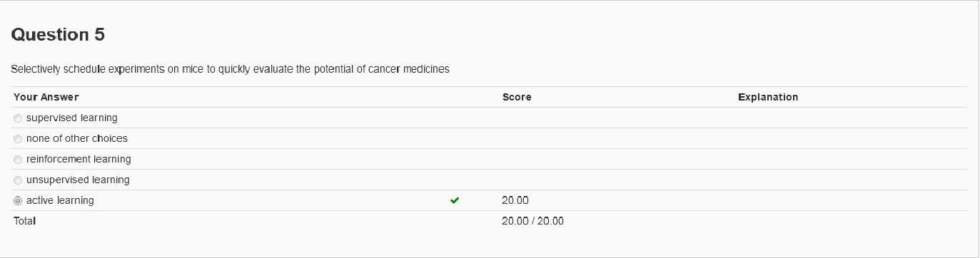Click the Score column header

tap(517, 97)
